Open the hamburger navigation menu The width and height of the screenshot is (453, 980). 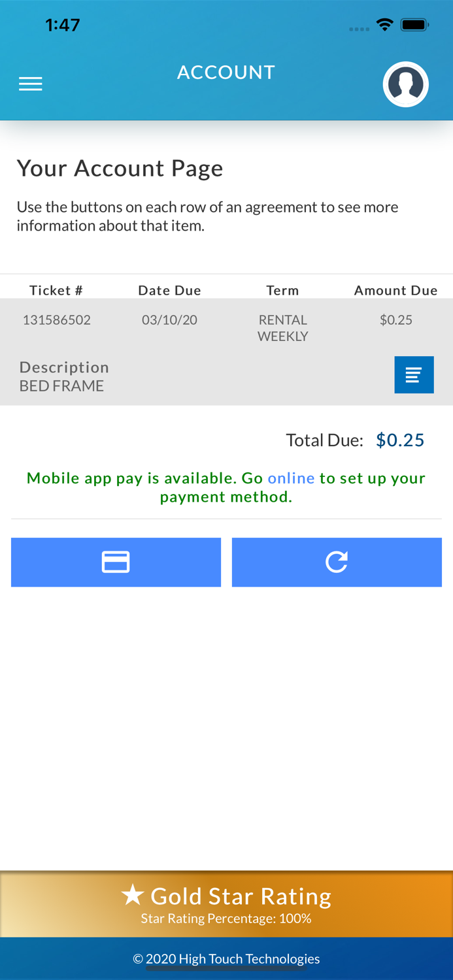[x=30, y=83]
